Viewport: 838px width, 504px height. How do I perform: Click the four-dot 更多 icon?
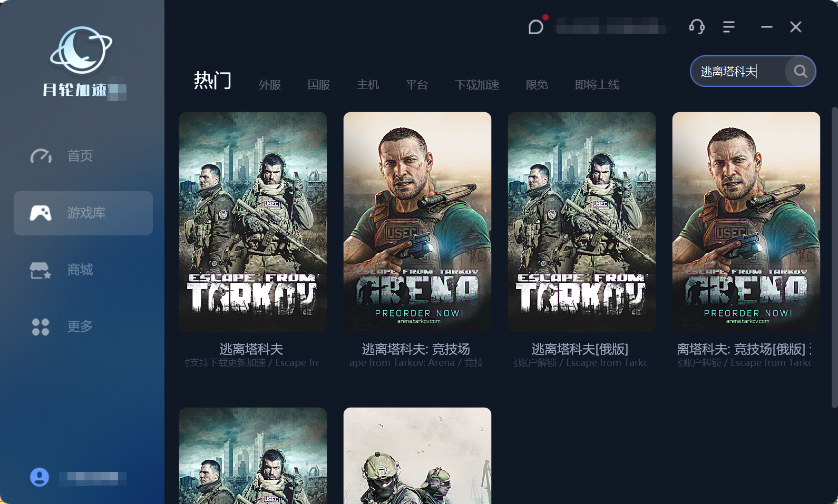click(41, 327)
